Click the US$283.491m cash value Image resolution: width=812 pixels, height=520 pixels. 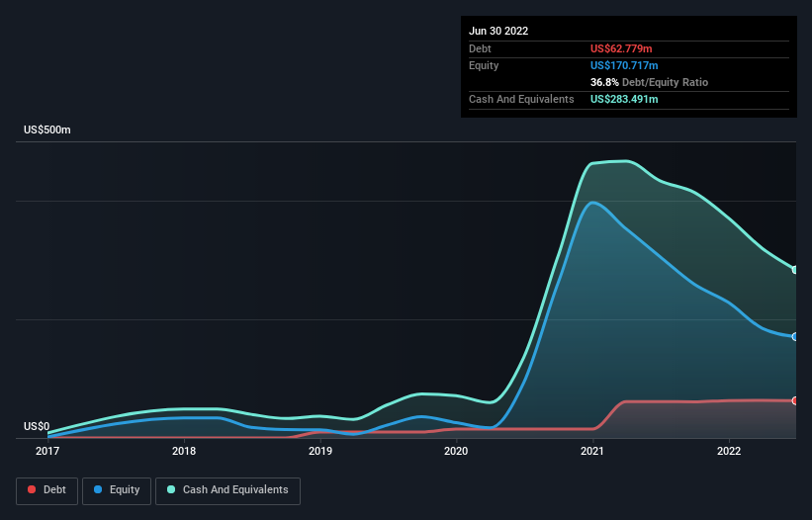[624, 99]
